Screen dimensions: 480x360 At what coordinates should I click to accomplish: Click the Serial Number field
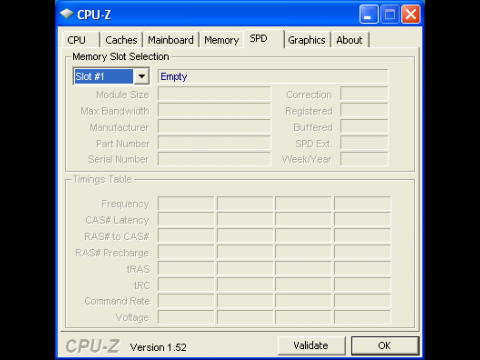coord(214,159)
